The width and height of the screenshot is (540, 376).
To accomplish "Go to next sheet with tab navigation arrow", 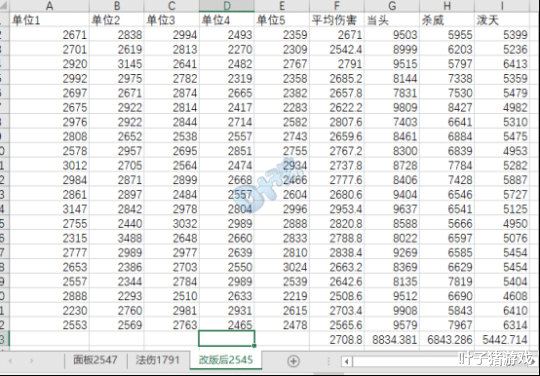I will click(x=31, y=361).
